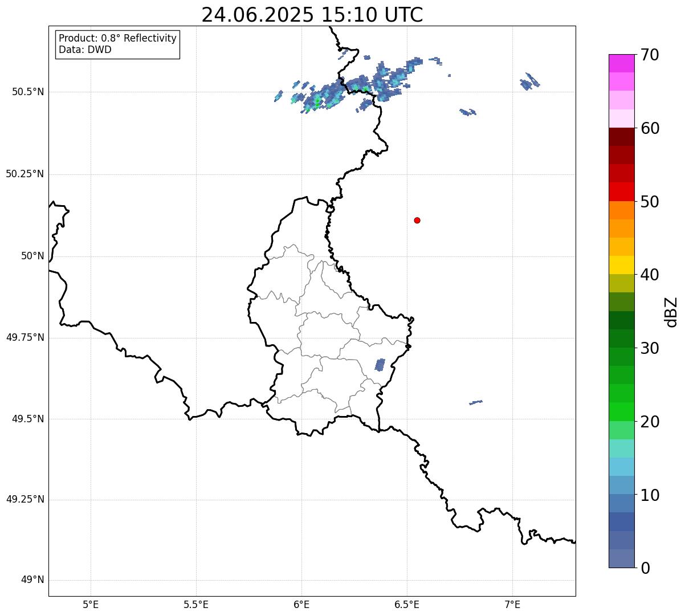
Task: Click the small echo patch near eastern Luxembourg
Action: (x=380, y=365)
